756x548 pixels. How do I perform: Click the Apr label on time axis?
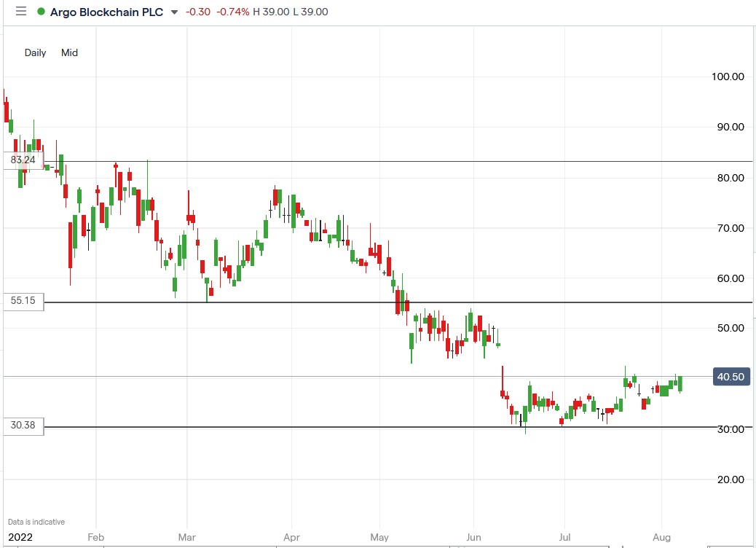(x=291, y=537)
